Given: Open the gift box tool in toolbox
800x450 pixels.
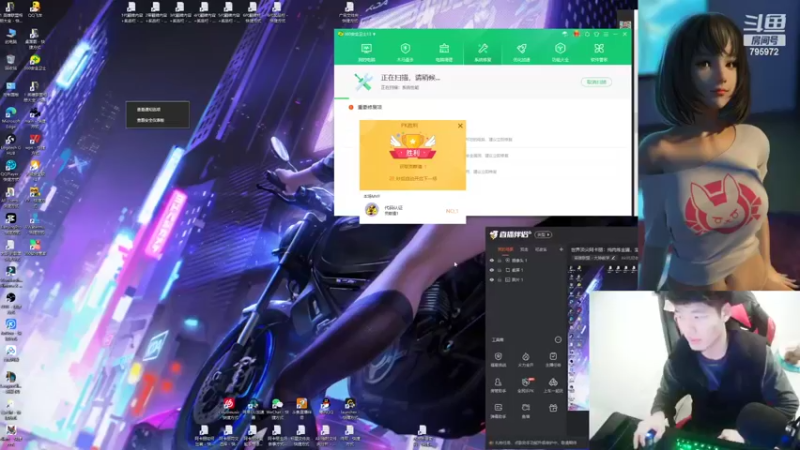Looking at the screenshot, I should pyautogui.click(x=553, y=408).
